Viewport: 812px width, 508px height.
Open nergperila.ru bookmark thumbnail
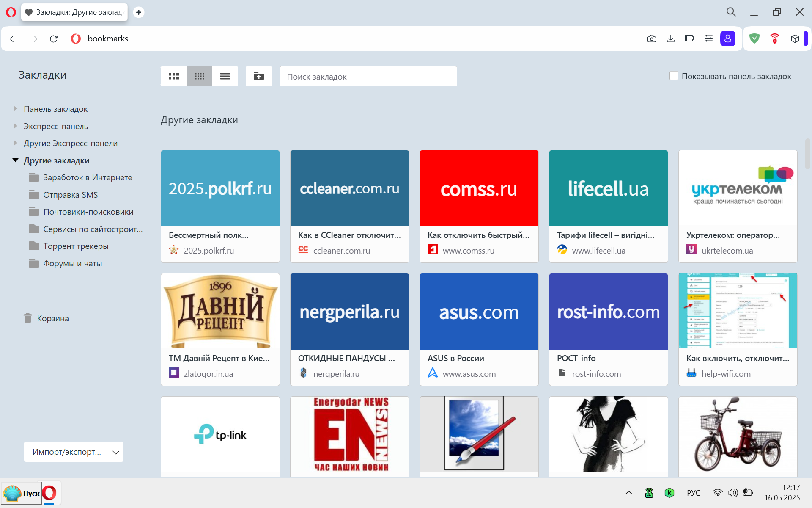[x=350, y=312]
